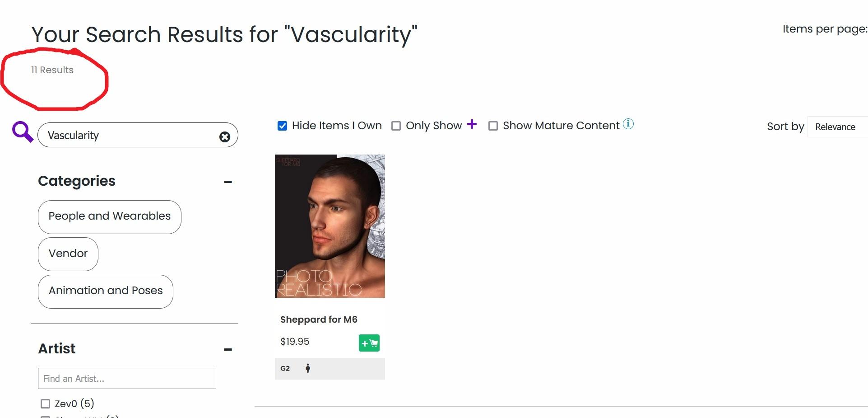Image resolution: width=868 pixels, height=418 pixels.
Task: Open the Sheppard for M6 title link
Action: [319, 319]
